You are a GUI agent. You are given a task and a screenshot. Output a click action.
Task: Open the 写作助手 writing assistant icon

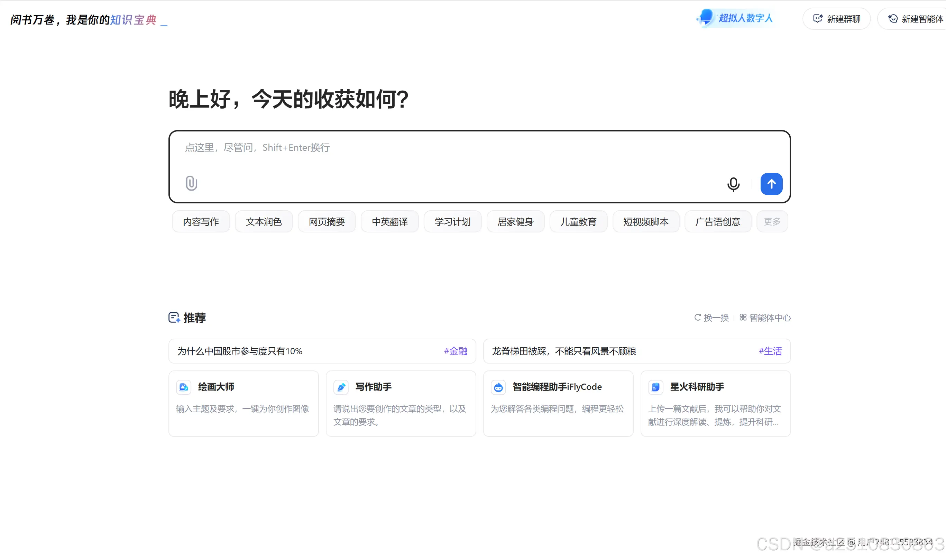341,387
